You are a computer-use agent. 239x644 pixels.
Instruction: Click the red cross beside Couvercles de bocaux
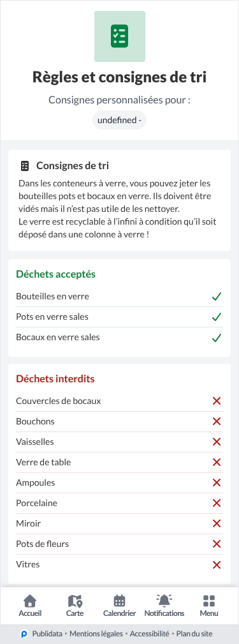coord(217,401)
